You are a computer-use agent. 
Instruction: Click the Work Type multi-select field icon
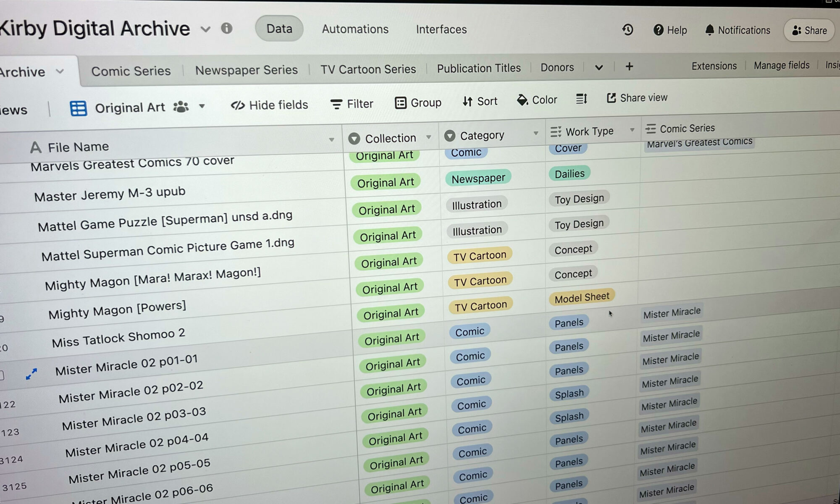click(556, 132)
